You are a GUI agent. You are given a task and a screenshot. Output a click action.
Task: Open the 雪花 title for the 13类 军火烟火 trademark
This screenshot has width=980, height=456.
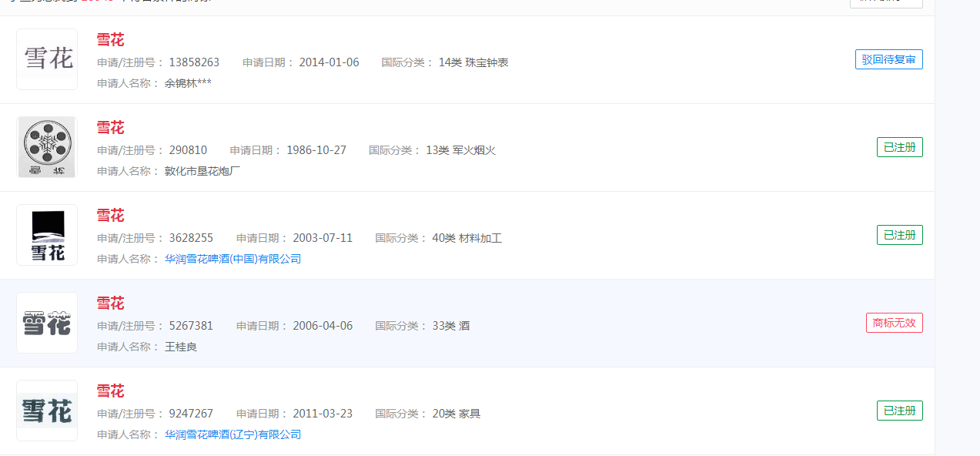pyautogui.click(x=110, y=128)
